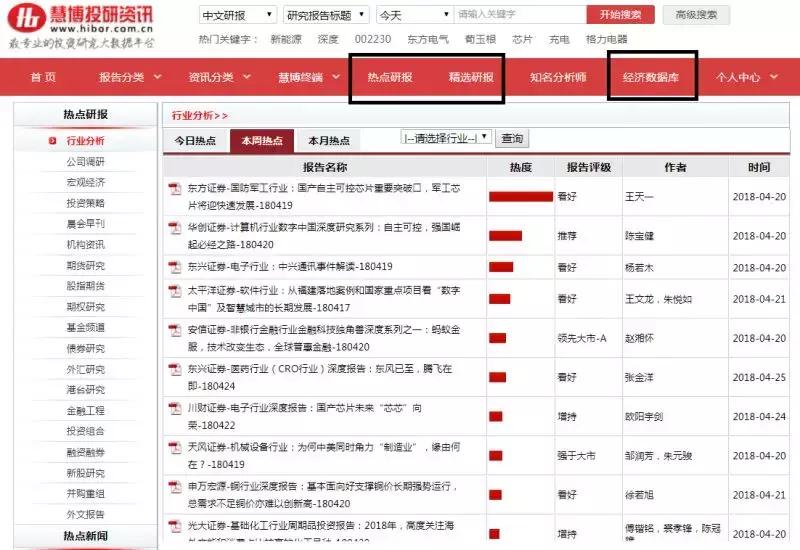Open PDF icon for 东兴证券-医药行业 report

(175, 369)
